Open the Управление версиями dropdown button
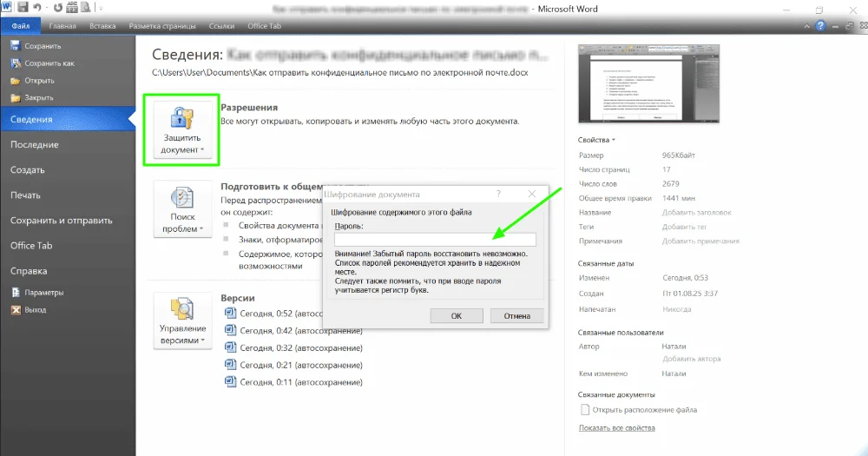868x456 pixels. click(x=182, y=321)
